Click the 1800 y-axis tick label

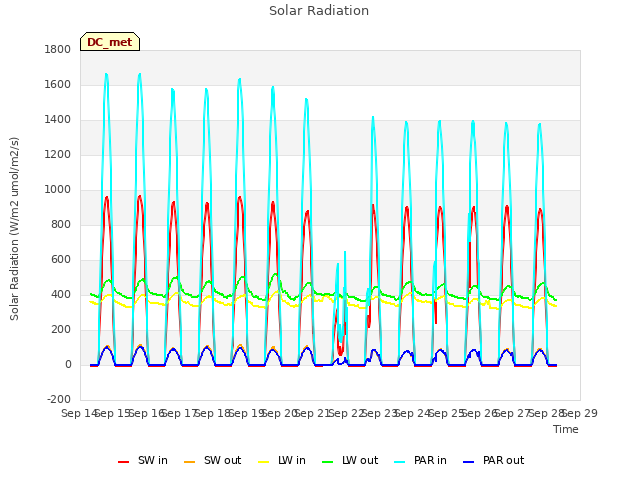click(58, 50)
